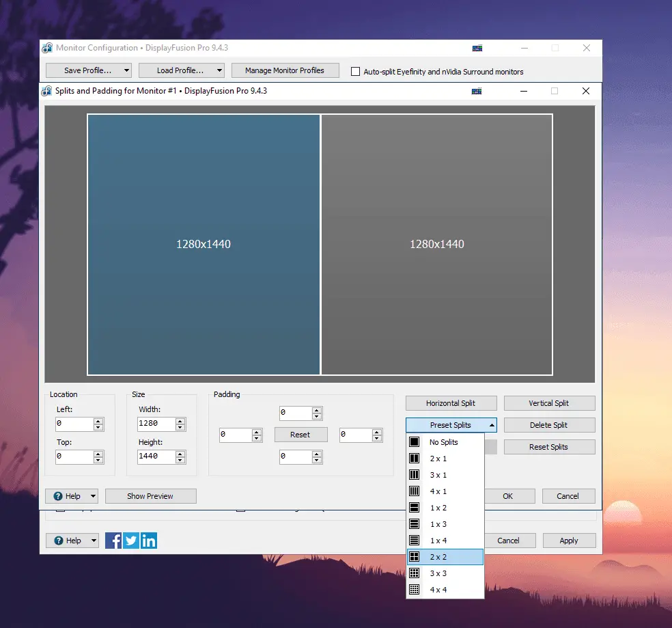Enable Auto-split Eyefinity and nVidia Surround checkbox

[x=355, y=72]
